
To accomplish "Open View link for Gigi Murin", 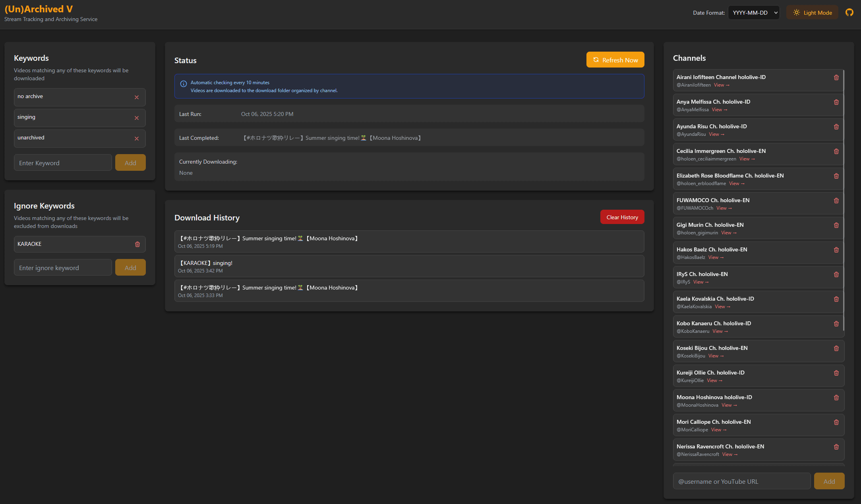I will click(729, 233).
